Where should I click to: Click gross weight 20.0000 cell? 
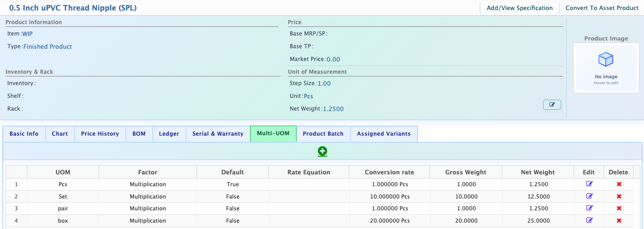click(x=466, y=221)
